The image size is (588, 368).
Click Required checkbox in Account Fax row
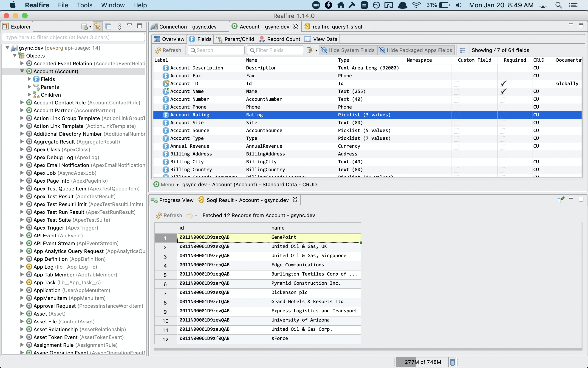[503, 76]
